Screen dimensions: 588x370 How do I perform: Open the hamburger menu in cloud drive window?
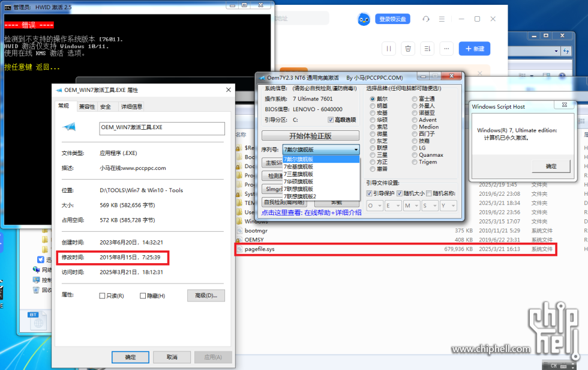(x=442, y=19)
